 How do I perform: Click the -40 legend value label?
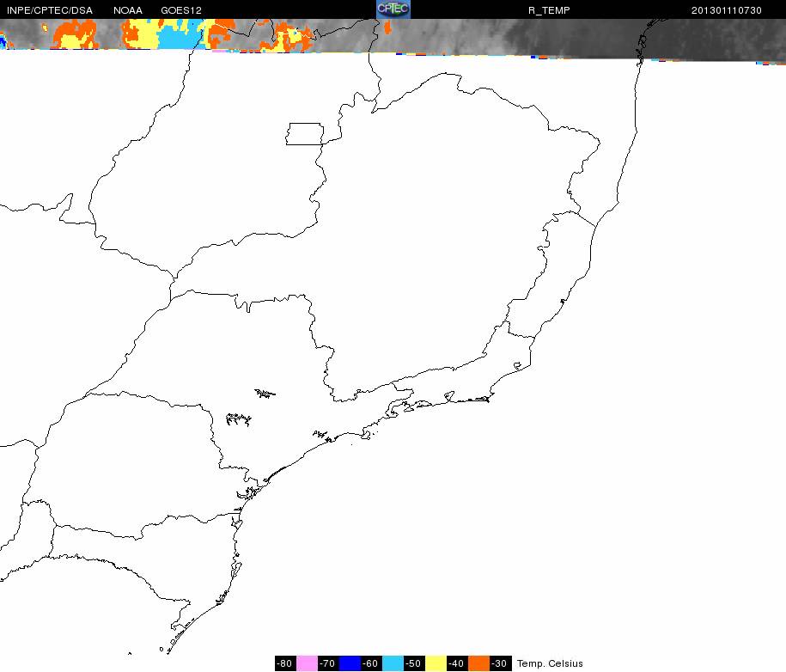pos(458,663)
